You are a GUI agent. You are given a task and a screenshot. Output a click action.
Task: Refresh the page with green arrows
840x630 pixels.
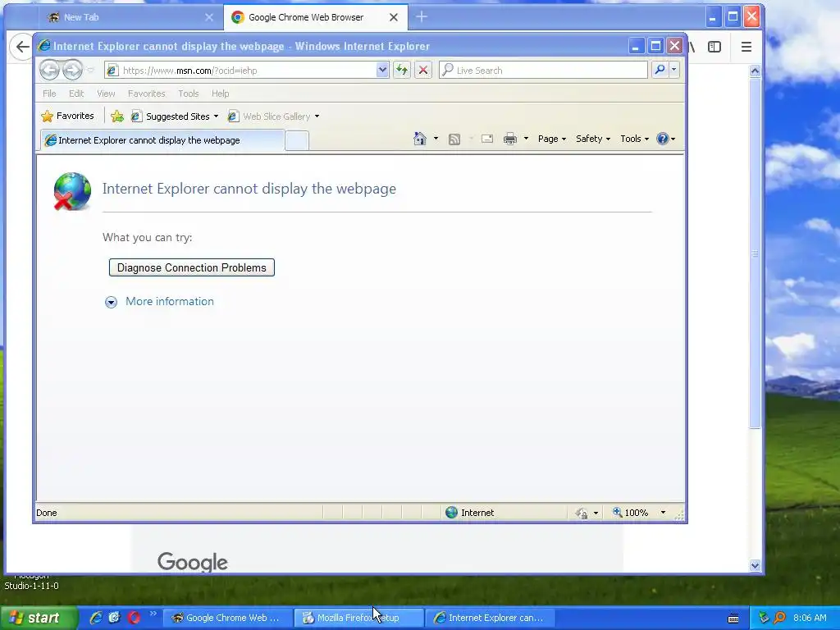[x=402, y=71]
